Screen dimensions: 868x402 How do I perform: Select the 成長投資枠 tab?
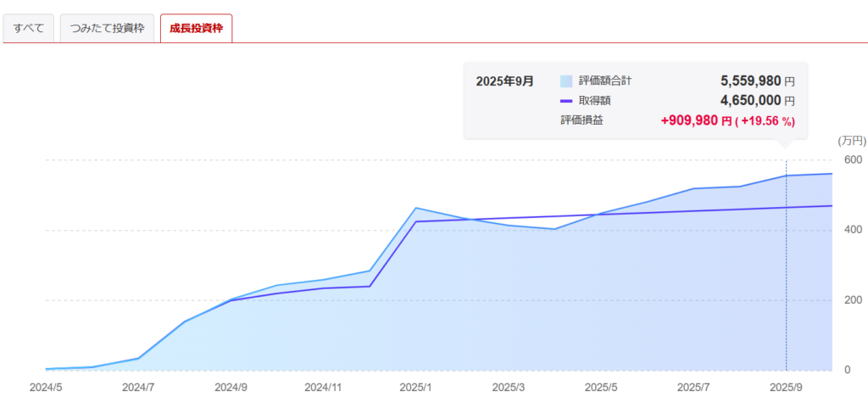(196, 28)
